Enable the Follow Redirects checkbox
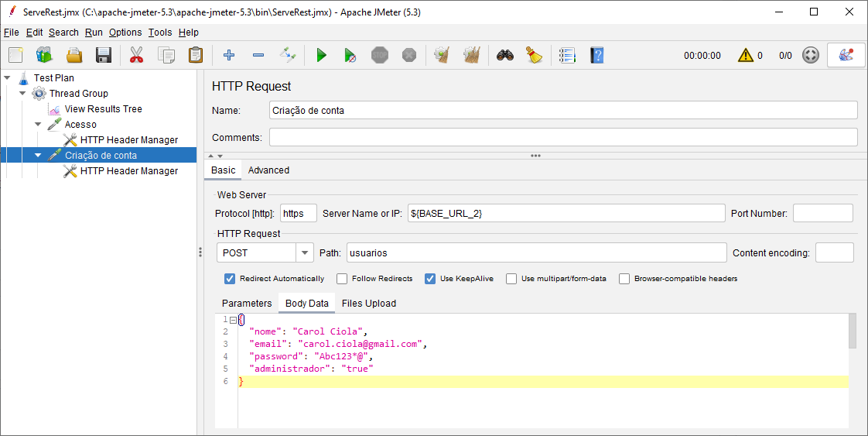The width and height of the screenshot is (868, 436). click(x=342, y=279)
